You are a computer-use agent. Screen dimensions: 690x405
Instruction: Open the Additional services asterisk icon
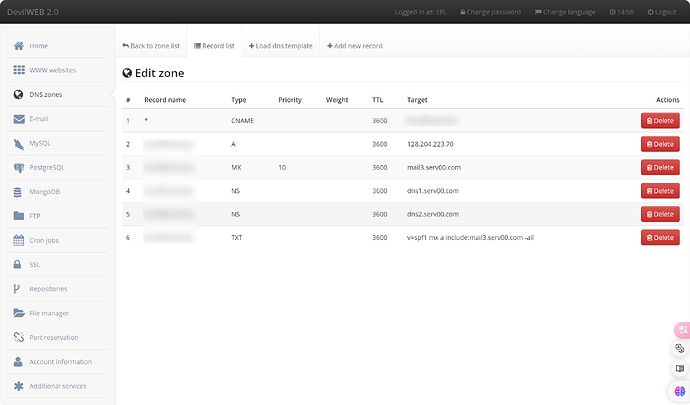click(x=18, y=386)
